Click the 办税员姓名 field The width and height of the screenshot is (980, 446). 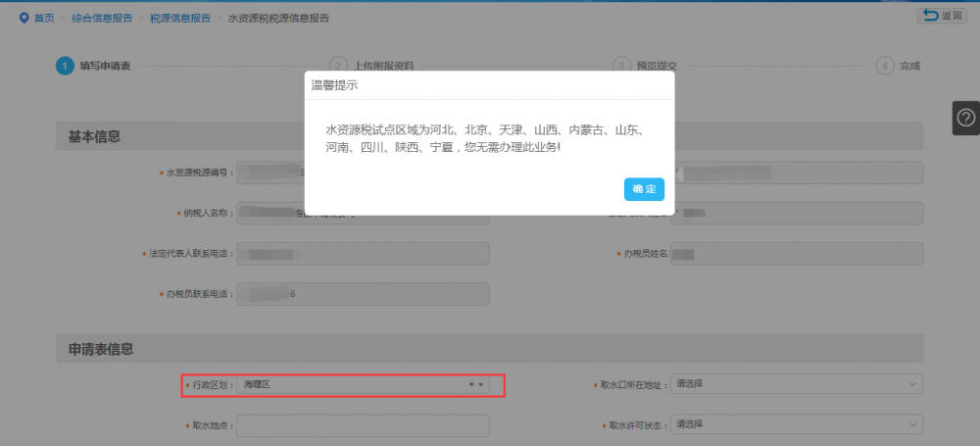click(x=797, y=254)
